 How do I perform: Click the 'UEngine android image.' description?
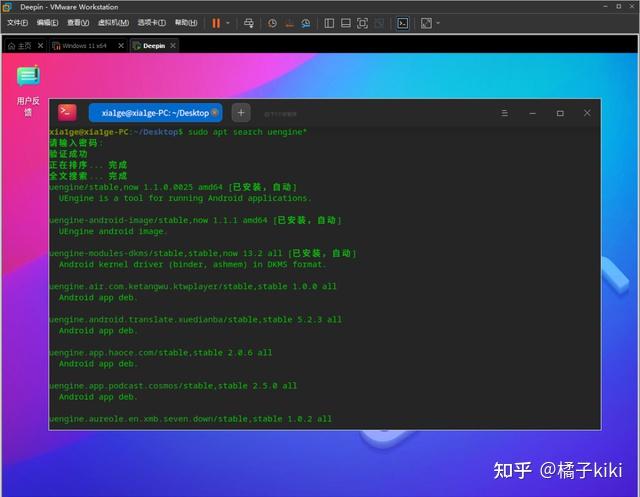point(113,231)
